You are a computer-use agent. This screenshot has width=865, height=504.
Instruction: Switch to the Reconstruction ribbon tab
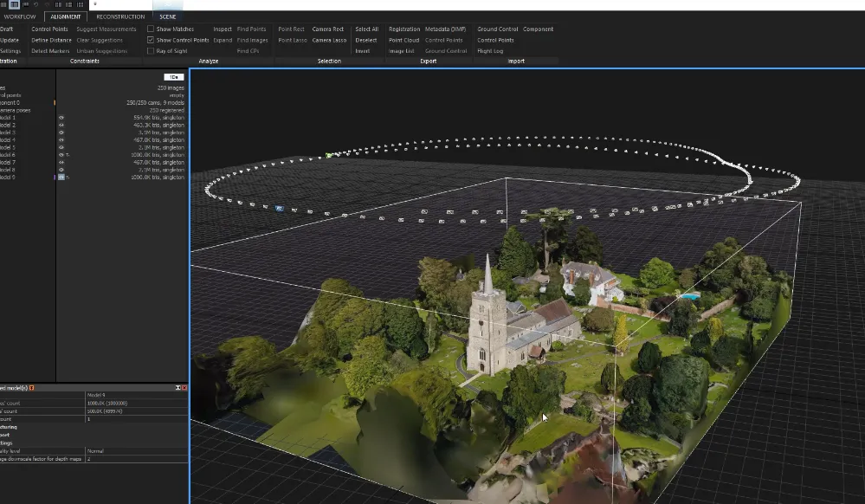[120, 16]
